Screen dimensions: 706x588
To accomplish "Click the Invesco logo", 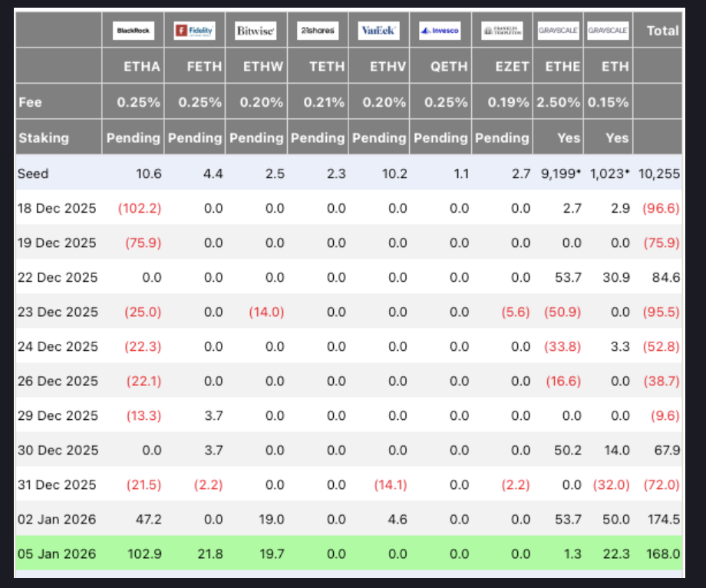I will 440,31.
